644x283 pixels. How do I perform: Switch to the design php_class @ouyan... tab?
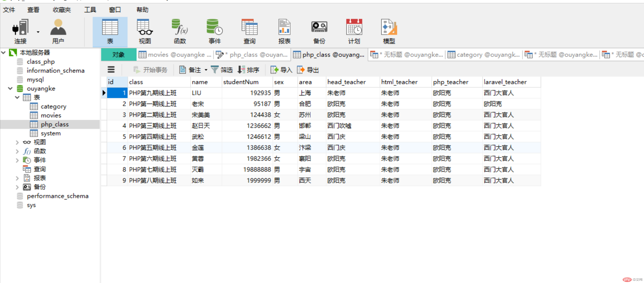point(252,54)
